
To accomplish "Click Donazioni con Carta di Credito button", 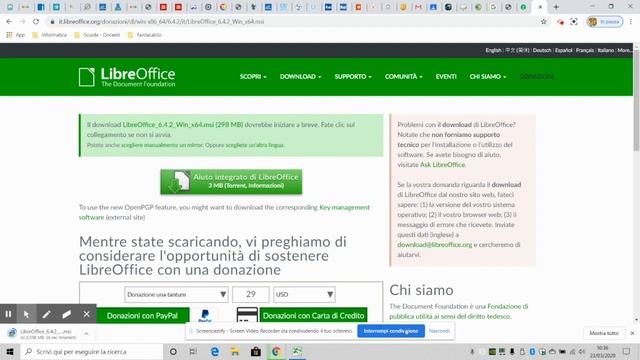I will click(313, 316).
